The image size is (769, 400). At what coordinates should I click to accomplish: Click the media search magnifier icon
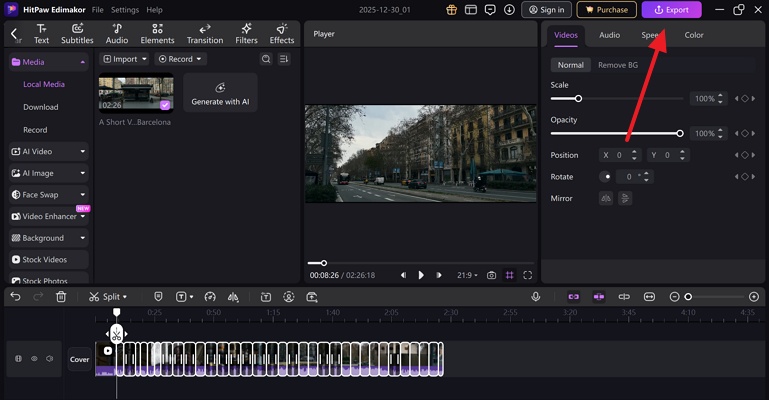coord(266,59)
